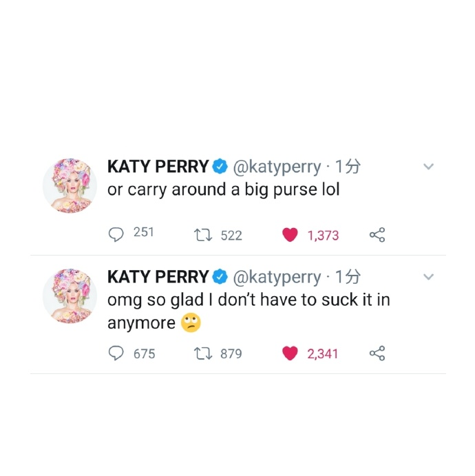Open the dropdown chevron on the "big purse" tweet

coord(428,167)
